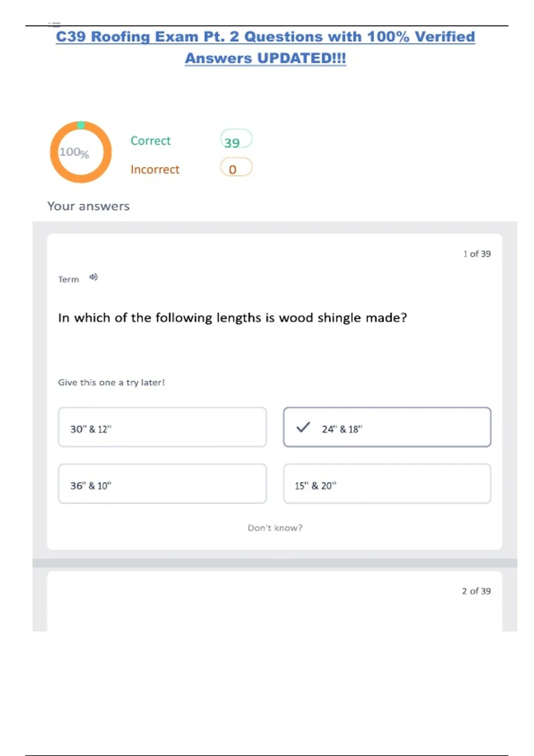This screenshot has height=756, width=534.
Task: Pick the 36" & 10" answer option
Action: click(162, 484)
